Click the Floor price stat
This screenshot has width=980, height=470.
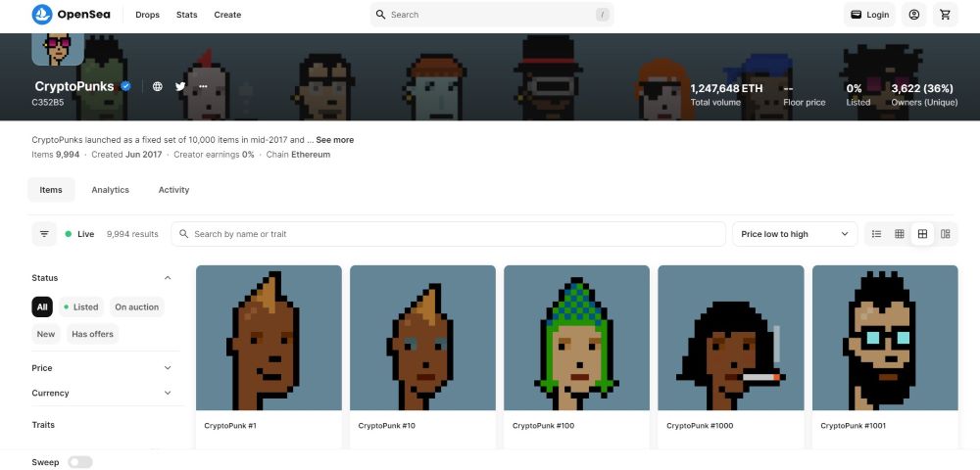(x=804, y=94)
